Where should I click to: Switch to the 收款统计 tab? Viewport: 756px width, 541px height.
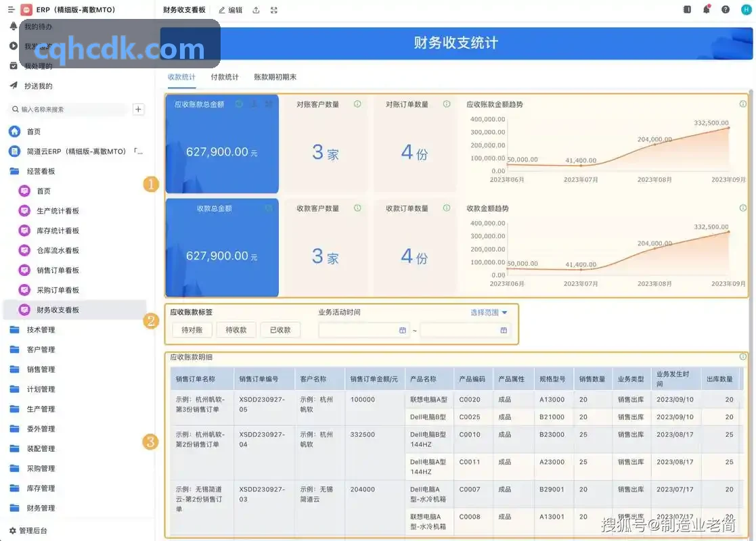(x=181, y=77)
